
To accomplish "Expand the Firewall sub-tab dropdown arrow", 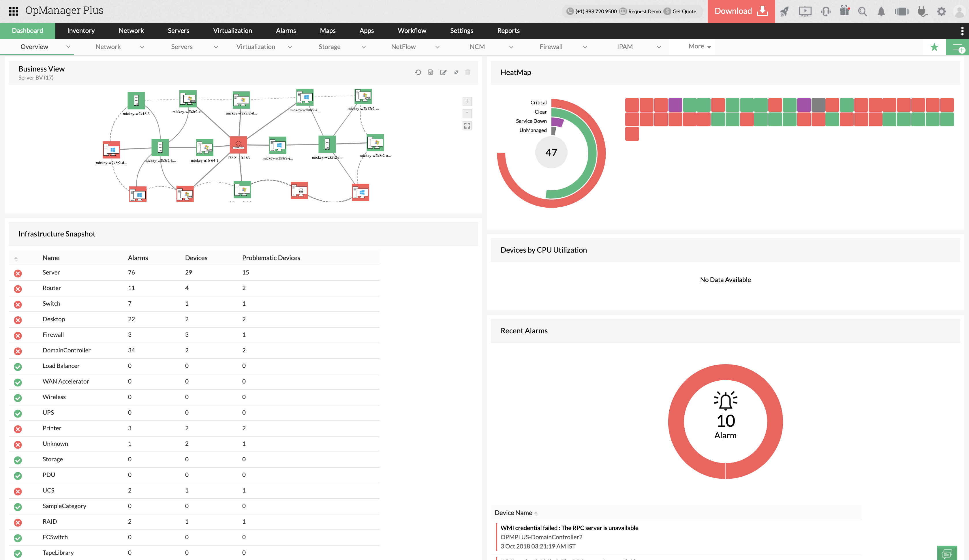I will click(x=585, y=47).
